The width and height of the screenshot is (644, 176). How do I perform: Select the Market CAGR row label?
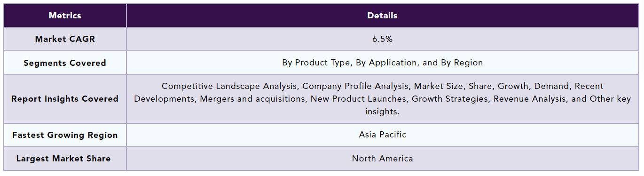pyautogui.click(x=65, y=39)
